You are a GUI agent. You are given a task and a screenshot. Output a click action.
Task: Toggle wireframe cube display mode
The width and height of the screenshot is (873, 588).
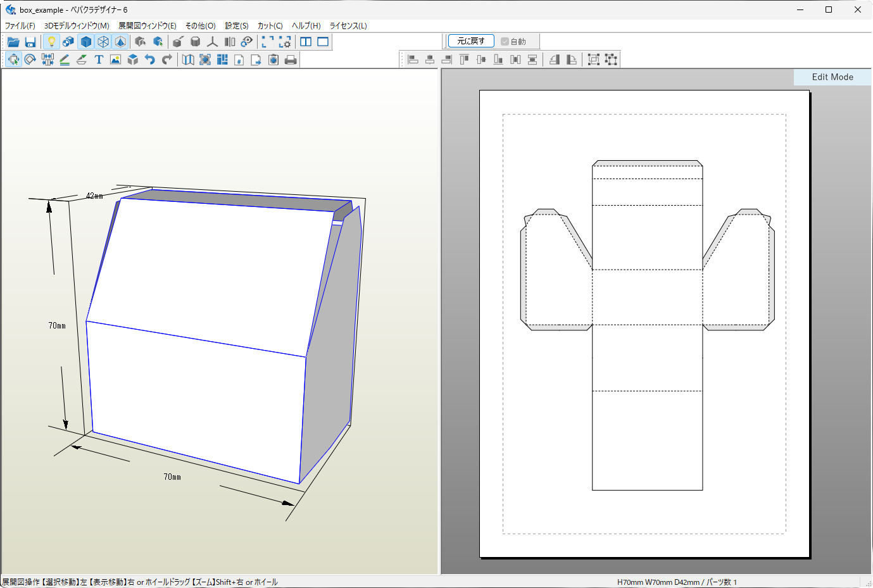click(103, 42)
